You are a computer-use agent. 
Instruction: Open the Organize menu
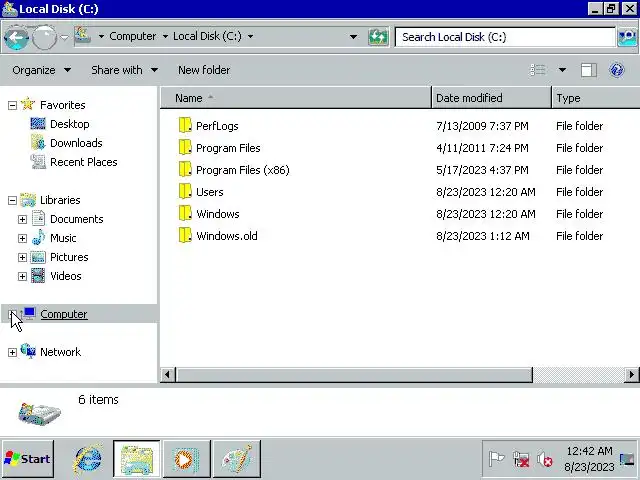point(42,70)
